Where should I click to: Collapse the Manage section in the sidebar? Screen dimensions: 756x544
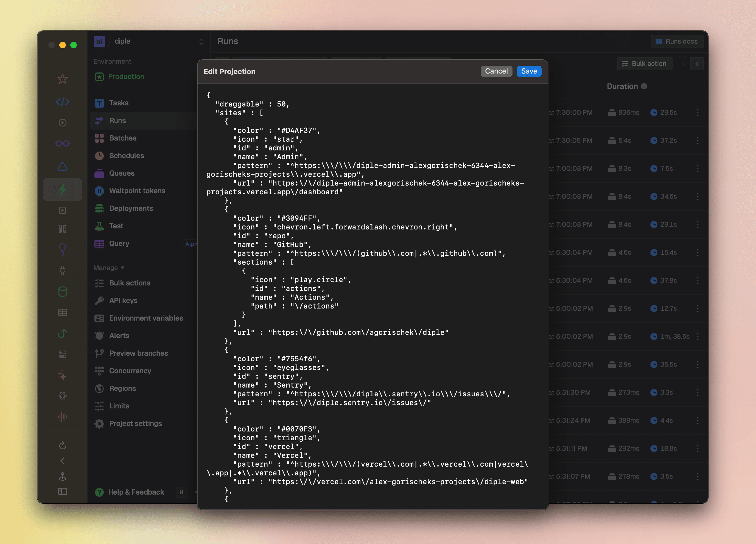(108, 268)
